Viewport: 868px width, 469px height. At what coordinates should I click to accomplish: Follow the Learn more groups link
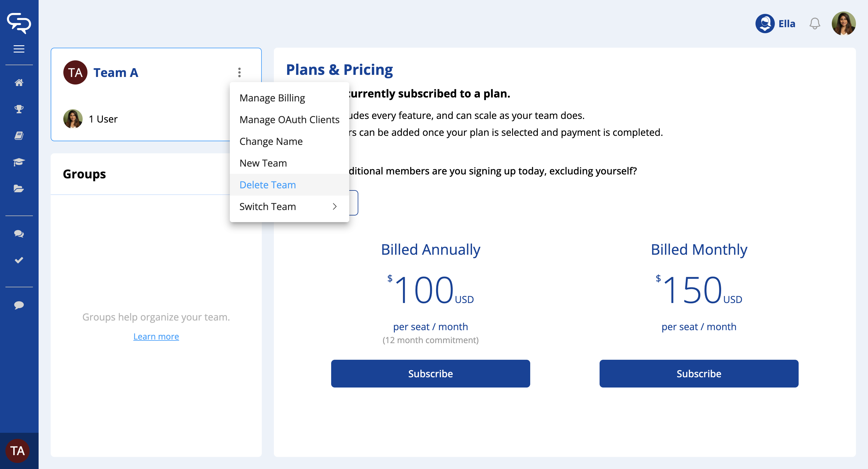click(156, 337)
